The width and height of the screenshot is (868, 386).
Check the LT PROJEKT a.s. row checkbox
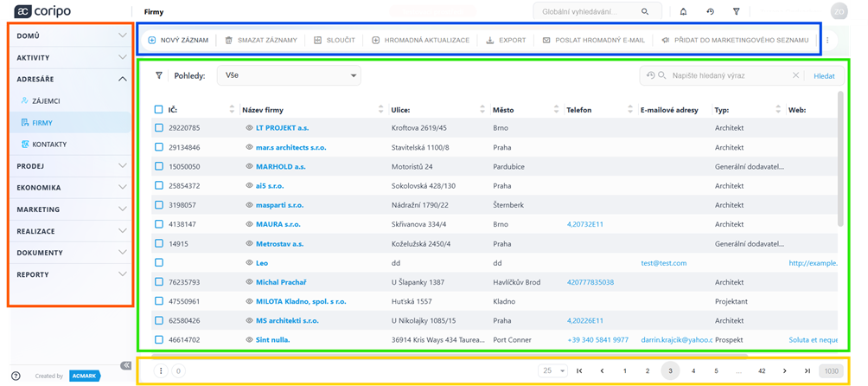click(159, 128)
